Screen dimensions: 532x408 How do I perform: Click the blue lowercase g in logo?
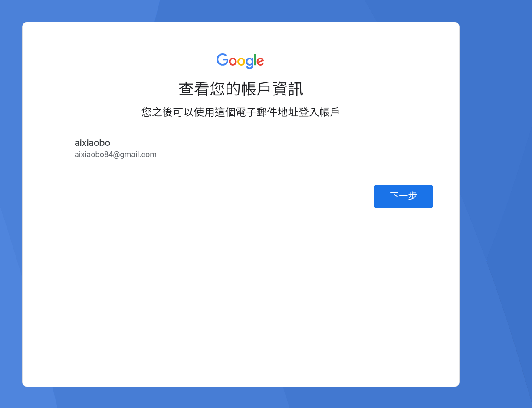(250, 63)
